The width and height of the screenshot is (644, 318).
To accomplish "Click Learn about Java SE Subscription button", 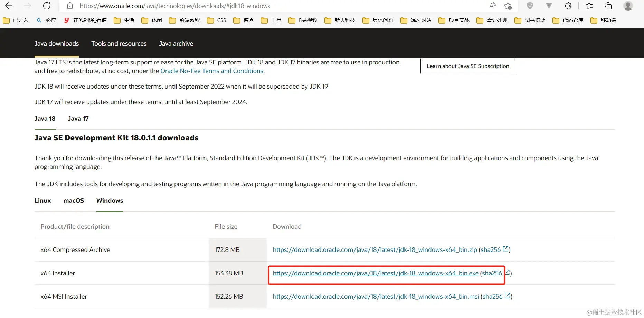I will coord(468,66).
